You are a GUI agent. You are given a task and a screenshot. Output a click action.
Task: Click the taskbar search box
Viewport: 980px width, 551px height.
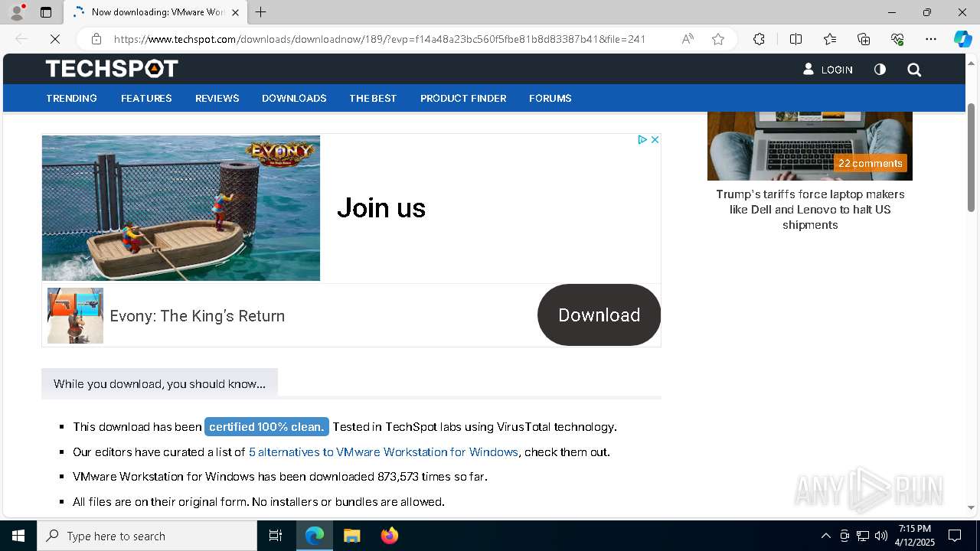[147, 536]
